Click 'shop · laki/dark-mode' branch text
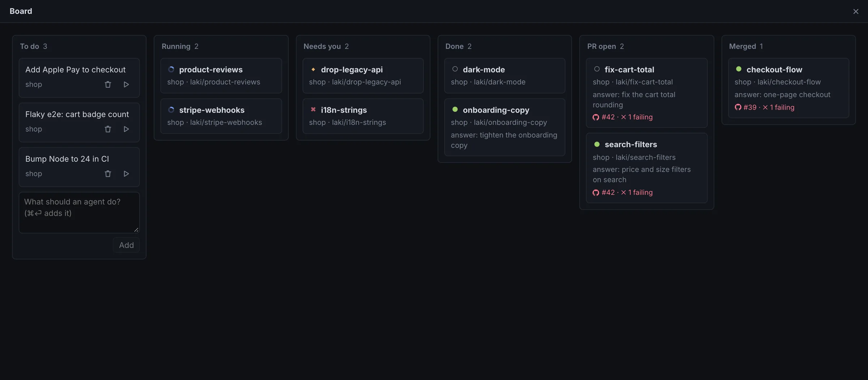This screenshot has width=868, height=380. [x=488, y=82]
